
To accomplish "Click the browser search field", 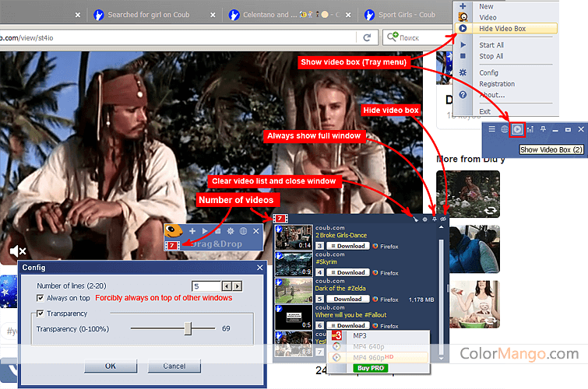I will (x=418, y=37).
